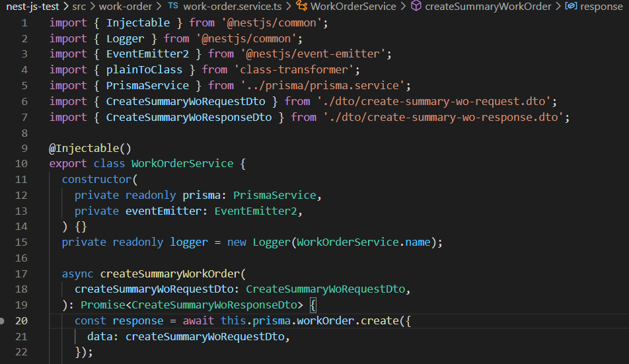Click the opening brace on line 19
This screenshot has width=629, height=364.
click(x=313, y=305)
